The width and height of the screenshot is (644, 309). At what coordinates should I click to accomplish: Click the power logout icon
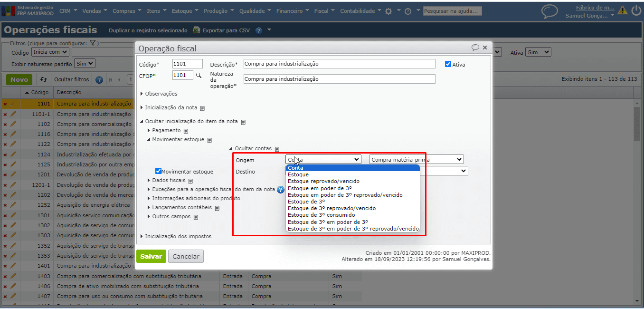click(636, 10)
